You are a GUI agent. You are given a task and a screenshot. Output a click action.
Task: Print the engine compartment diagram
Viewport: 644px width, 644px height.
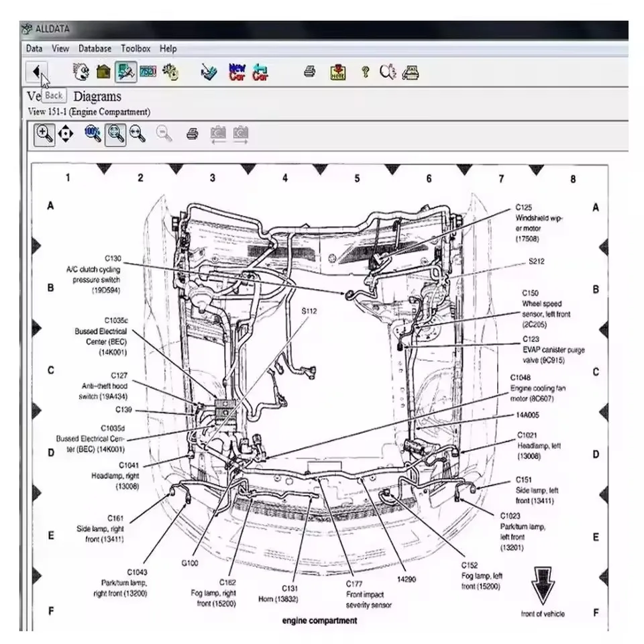click(193, 134)
